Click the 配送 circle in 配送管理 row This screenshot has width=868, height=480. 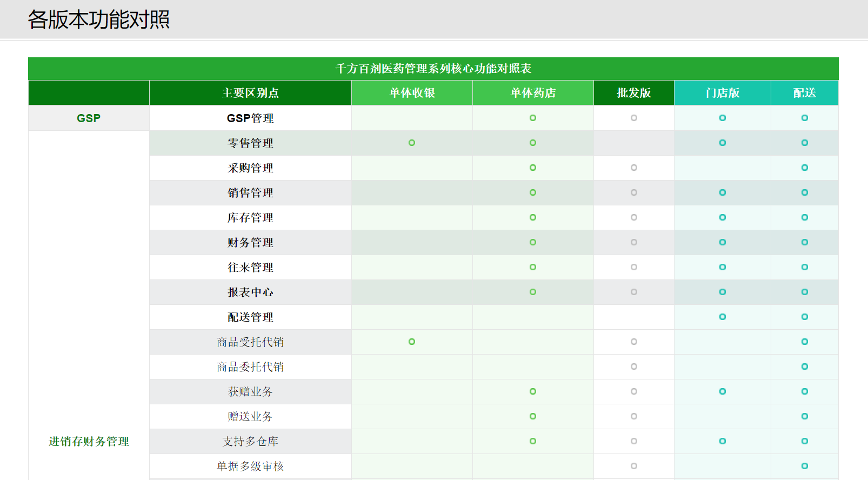(x=805, y=317)
